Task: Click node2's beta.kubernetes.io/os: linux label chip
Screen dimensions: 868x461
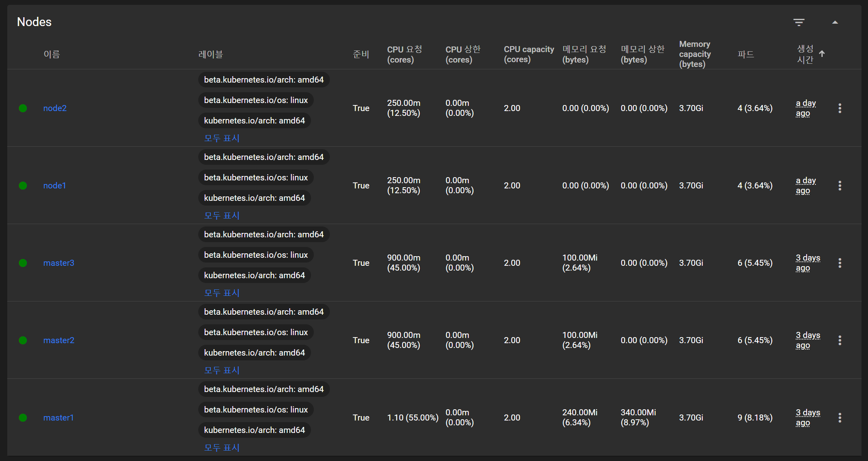Action: [x=256, y=100]
